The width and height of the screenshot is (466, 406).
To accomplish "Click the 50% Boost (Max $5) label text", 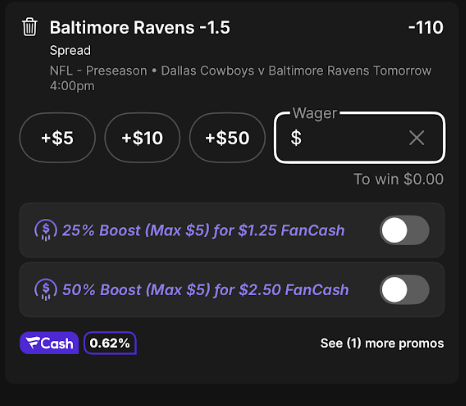I will pos(137,290).
